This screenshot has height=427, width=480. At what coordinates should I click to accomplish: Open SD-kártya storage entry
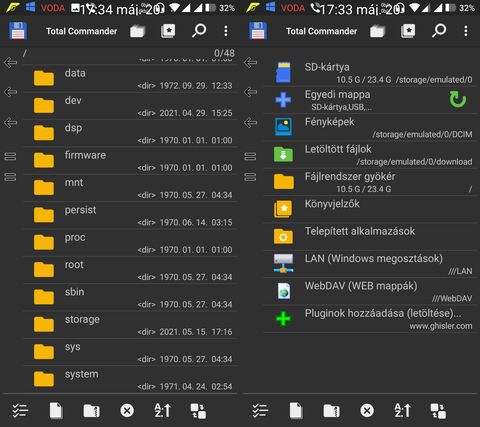[x=370, y=73]
